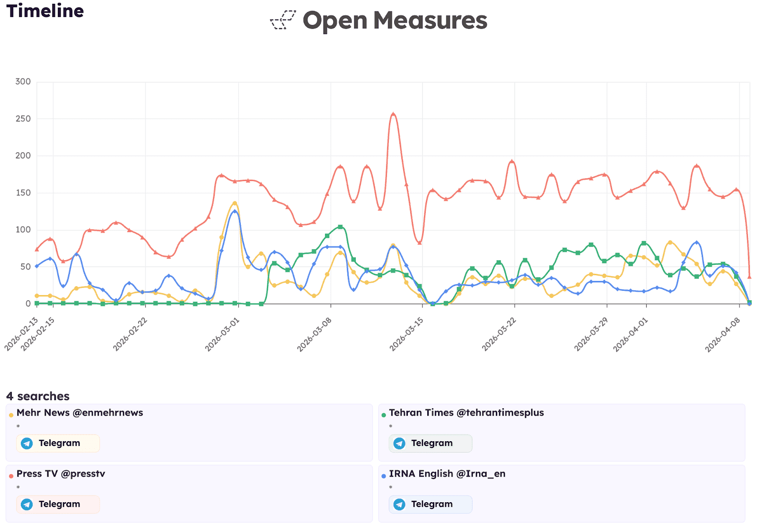Toggle the green Tehran Times legend dot

coord(383,413)
